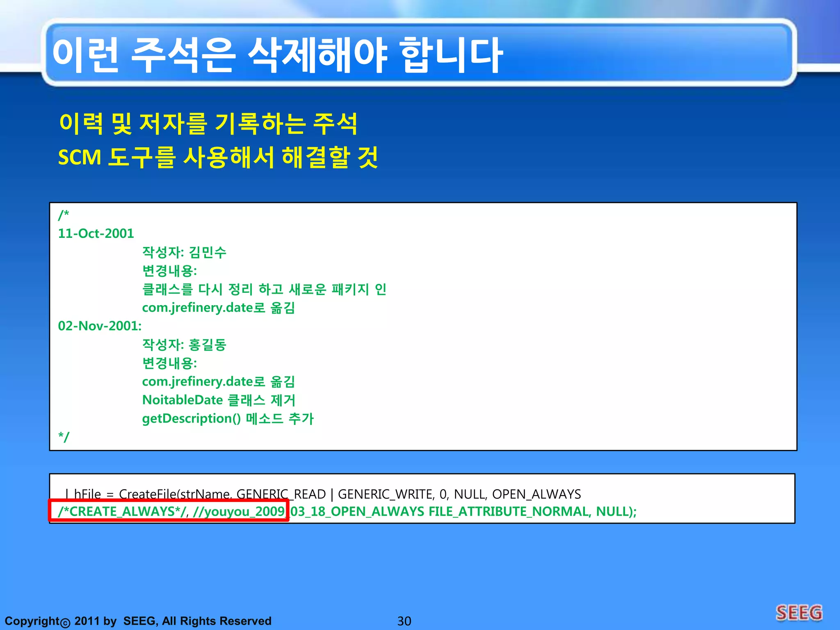Select the date '02-Nov-2001:'
Screen dimensions: 840x630
(x=100, y=326)
